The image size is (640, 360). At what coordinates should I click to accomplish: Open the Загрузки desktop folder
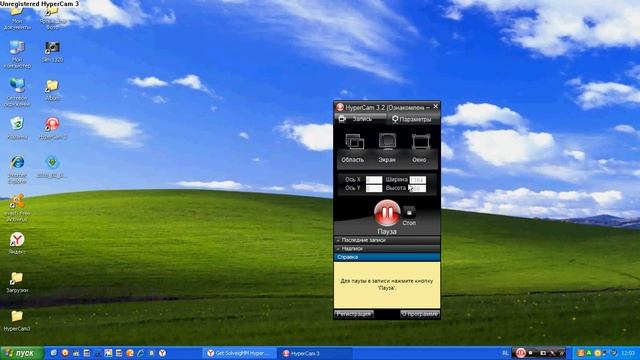click(17, 282)
